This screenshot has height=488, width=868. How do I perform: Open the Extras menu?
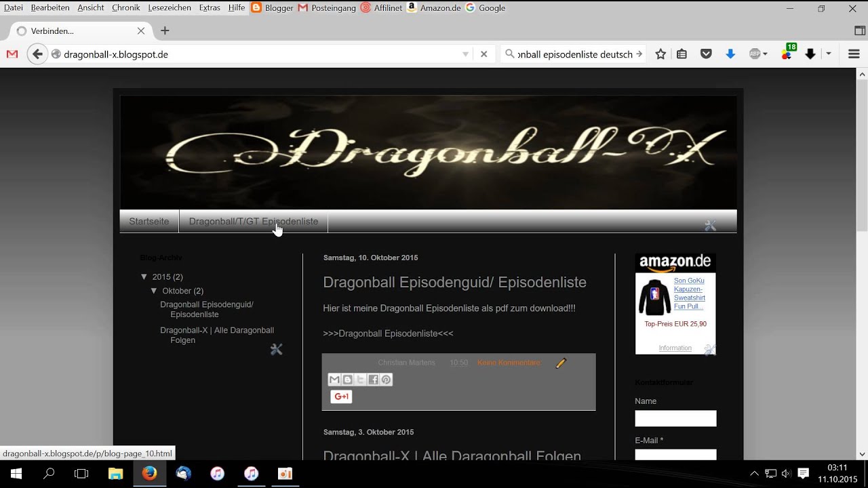210,7
